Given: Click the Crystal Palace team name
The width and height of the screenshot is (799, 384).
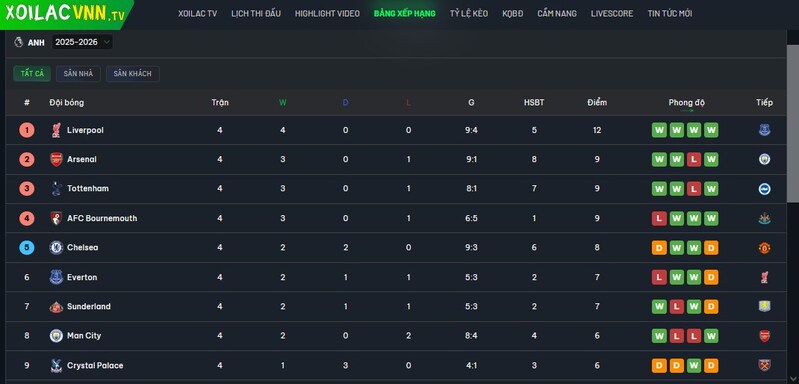Looking at the screenshot, I should [x=95, y=365].
